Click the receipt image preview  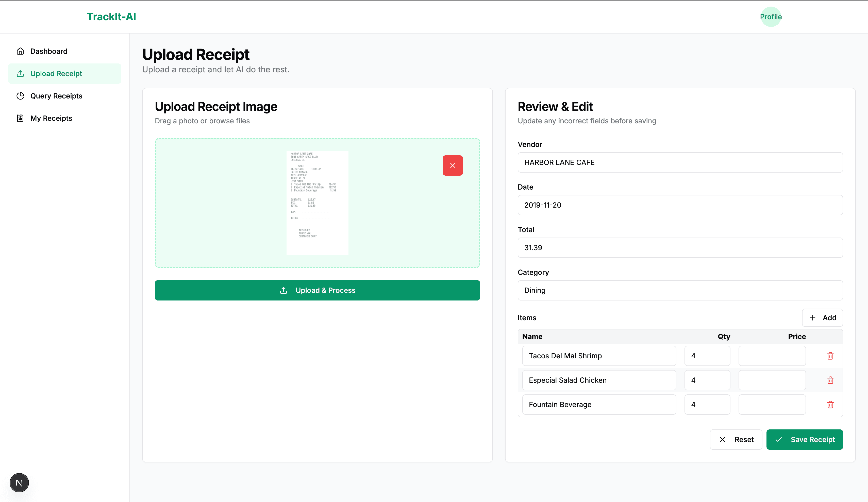tap(317, 203)
